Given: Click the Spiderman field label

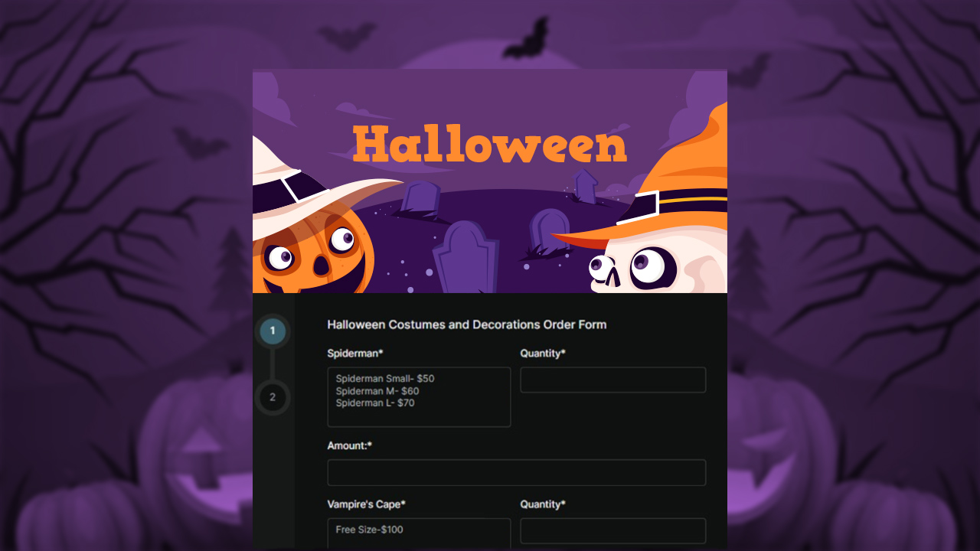Looking at the screenshot, I should 354,354.
